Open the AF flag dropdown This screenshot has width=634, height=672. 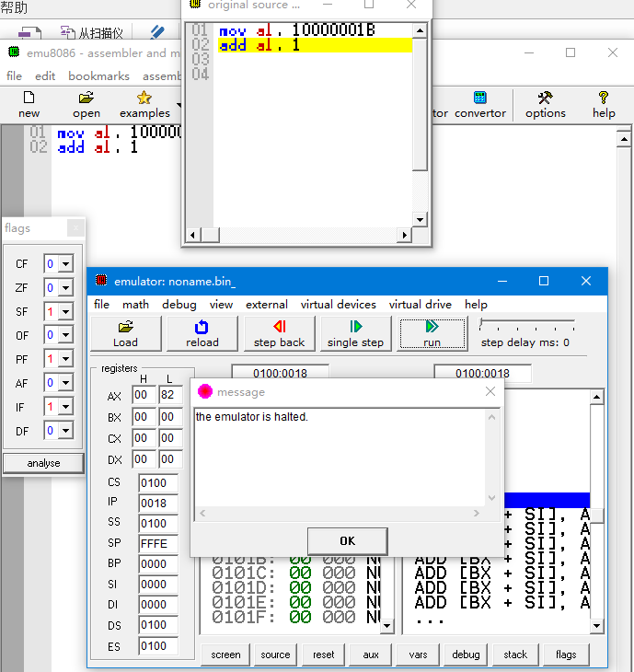tap(65, 383)
